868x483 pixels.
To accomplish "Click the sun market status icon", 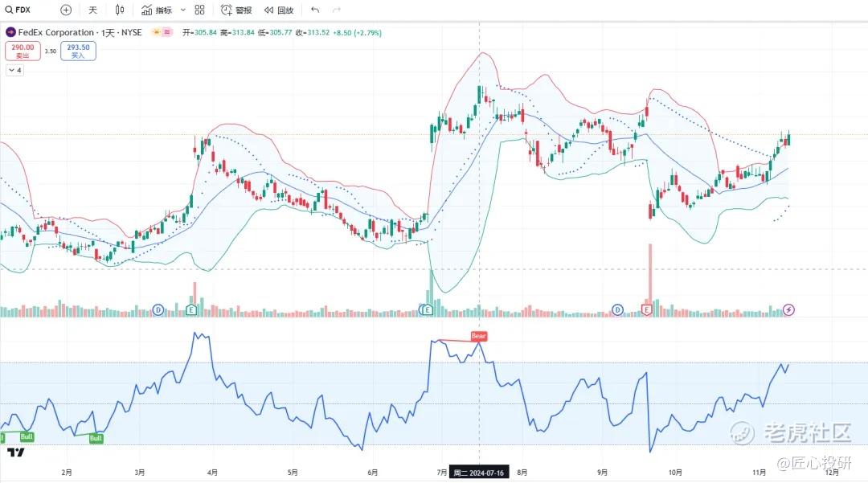I will pyautogui.click(x=157, y=33).
